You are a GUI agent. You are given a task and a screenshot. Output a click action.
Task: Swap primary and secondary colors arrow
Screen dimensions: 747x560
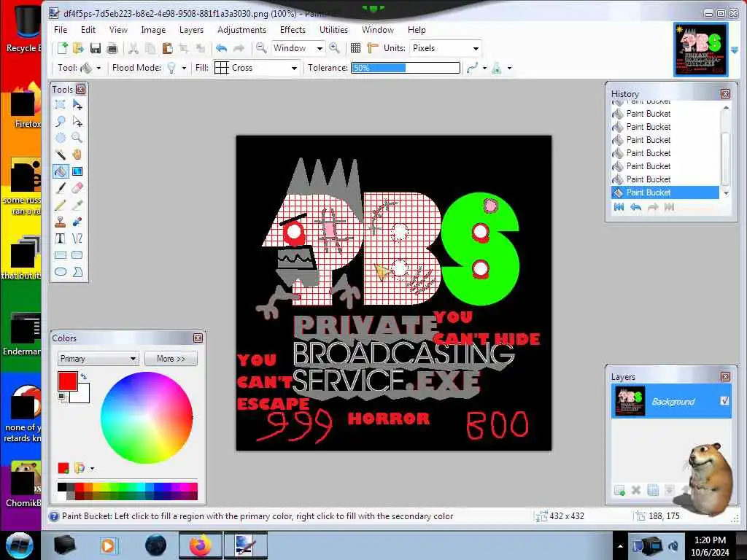[84, 377]
